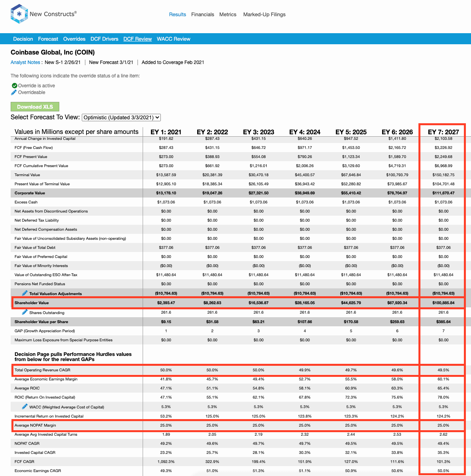
Task: Click 2027 ROIC value 78.0%
Action: point(443,397)
